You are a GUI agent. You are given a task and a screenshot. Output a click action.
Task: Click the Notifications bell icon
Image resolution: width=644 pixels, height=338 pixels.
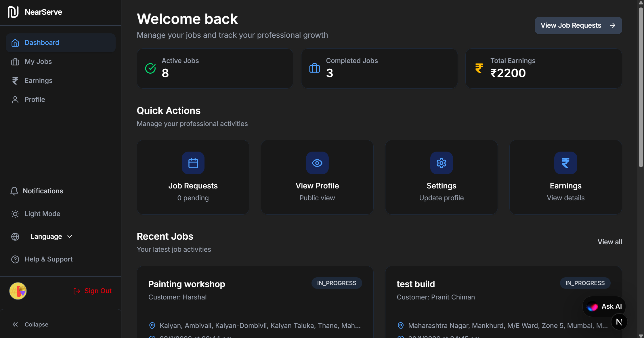tap(14, 191)
